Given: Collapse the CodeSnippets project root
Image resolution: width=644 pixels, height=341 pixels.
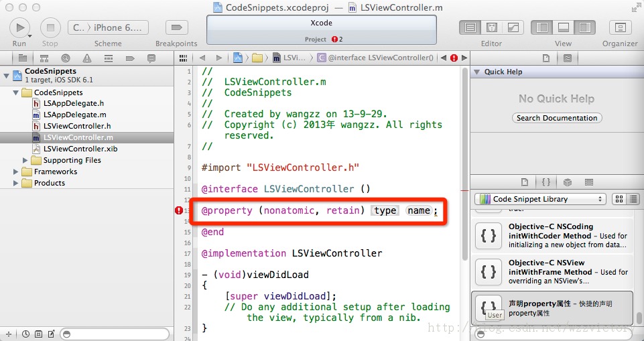Looking at the screenshot, I should coord(6,76).
